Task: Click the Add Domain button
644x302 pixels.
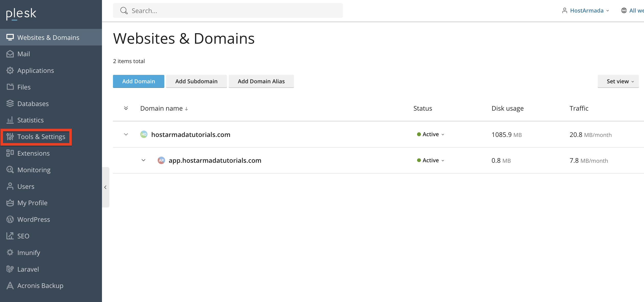Action: pyautogui.click(x=139, y=81)
